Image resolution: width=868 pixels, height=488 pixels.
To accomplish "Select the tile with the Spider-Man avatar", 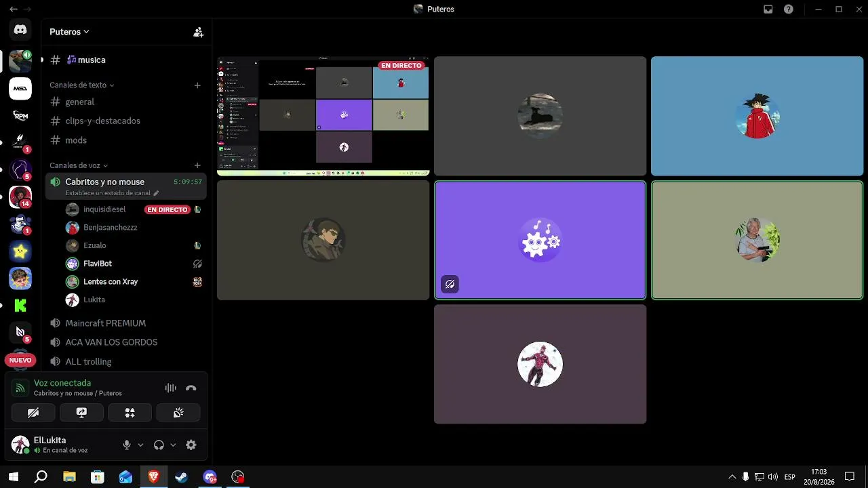I will pos(540,364).
